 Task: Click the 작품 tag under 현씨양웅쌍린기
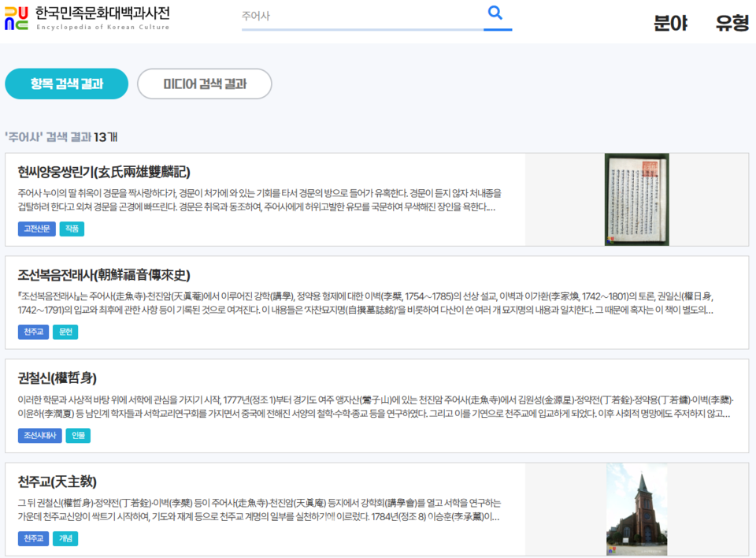pos(71,230)
